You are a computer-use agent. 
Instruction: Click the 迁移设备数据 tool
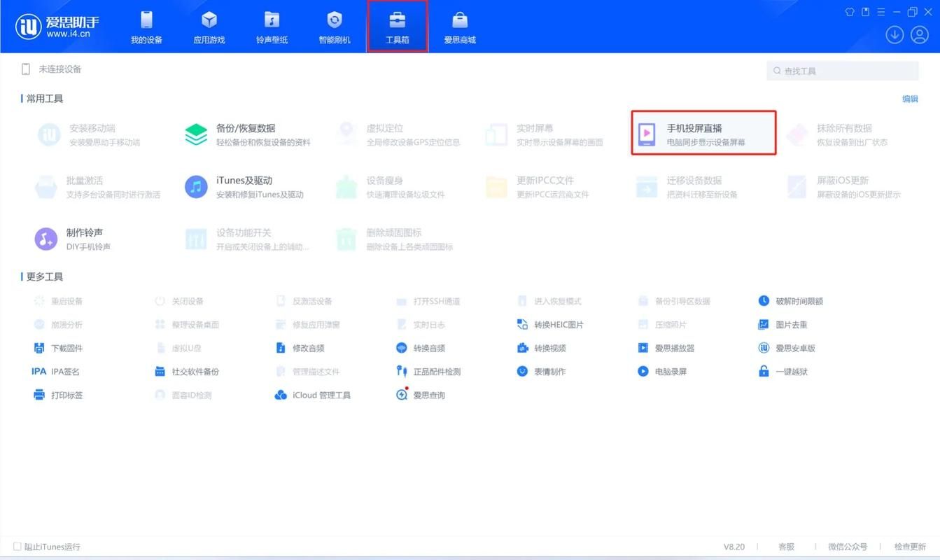(x=687, y=187)
